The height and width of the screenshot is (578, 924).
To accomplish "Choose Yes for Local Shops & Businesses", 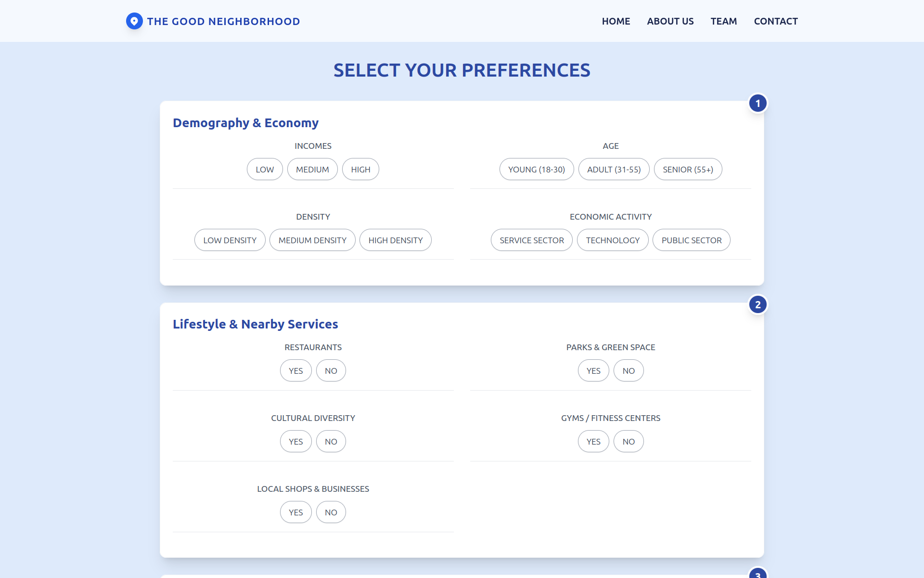I will [295, 512].
